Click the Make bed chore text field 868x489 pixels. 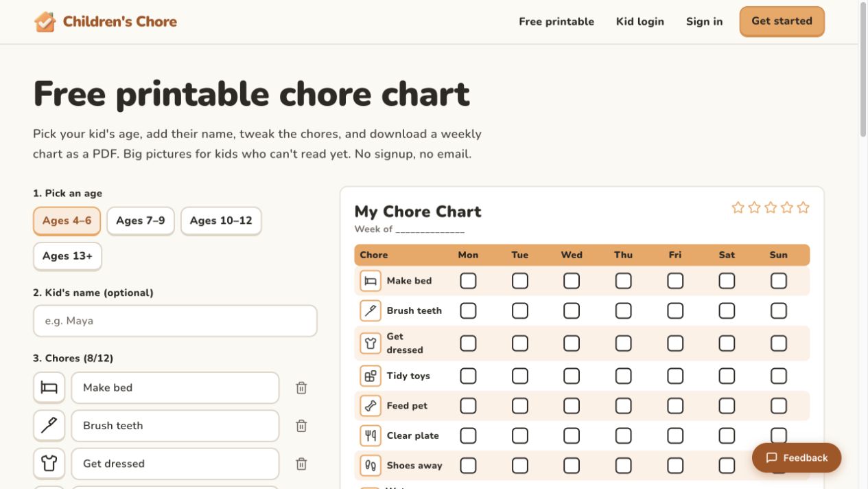pyautogui.click(x=175, y=387)
